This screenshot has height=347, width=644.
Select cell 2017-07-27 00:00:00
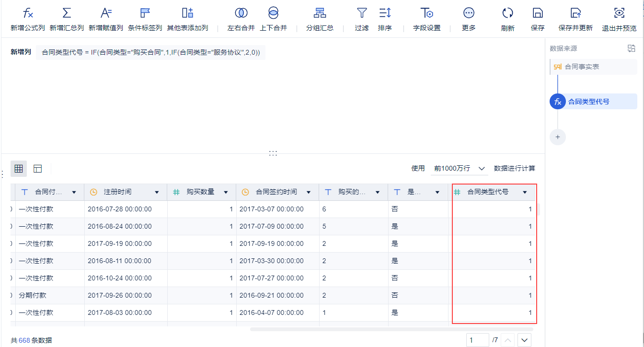tap(278, 278)
